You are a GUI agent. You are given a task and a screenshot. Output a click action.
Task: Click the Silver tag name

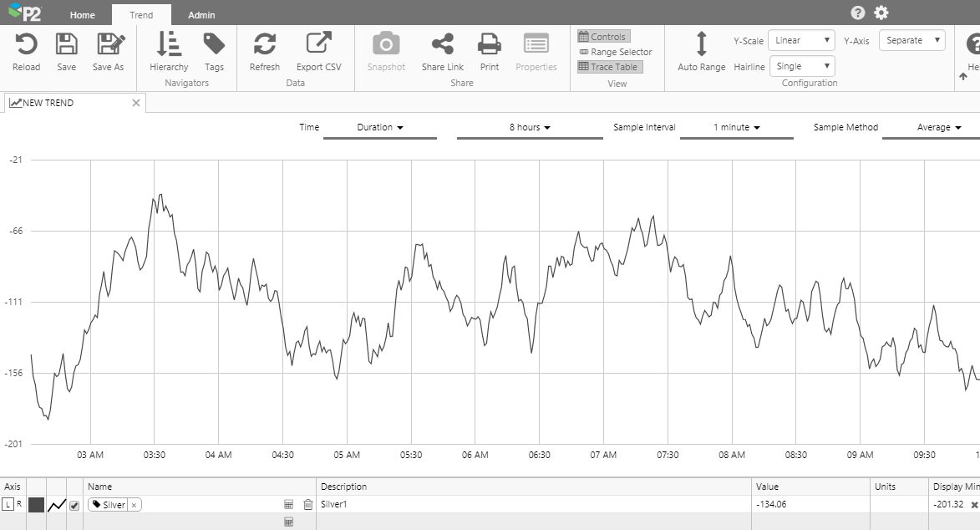(x=114, y=505)
